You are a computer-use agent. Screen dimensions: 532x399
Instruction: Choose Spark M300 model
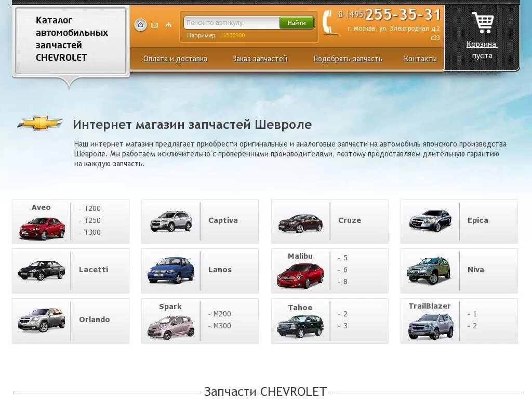coord(222,326)
